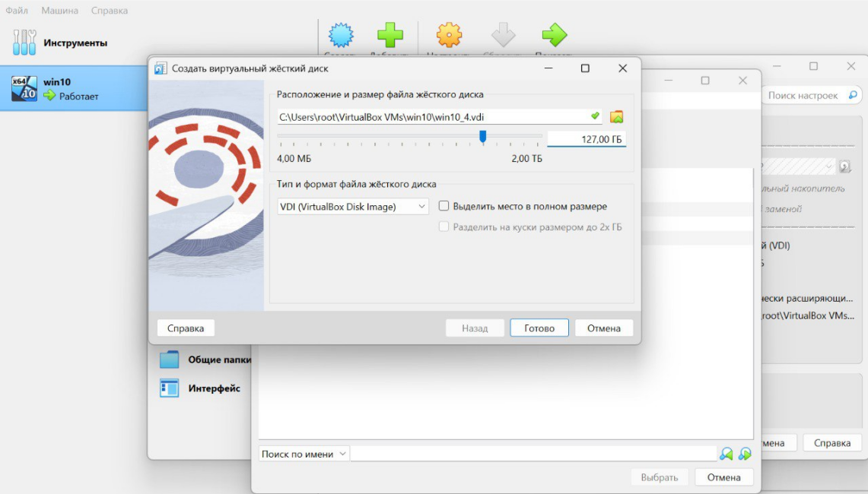Image resolution: width=868 pixels, height=494 pixels.
Task: Click the Интерфейс section icon
Action: point(170,388)
